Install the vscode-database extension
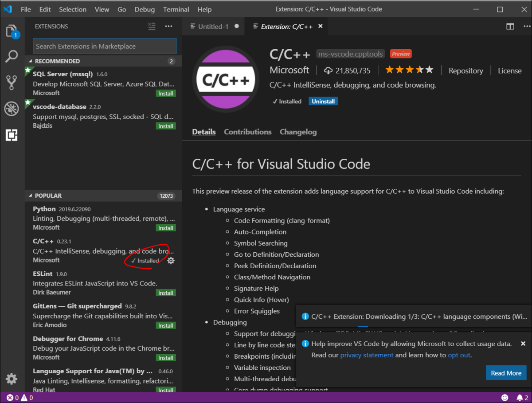The image size is (532, 403). (166, 126)
